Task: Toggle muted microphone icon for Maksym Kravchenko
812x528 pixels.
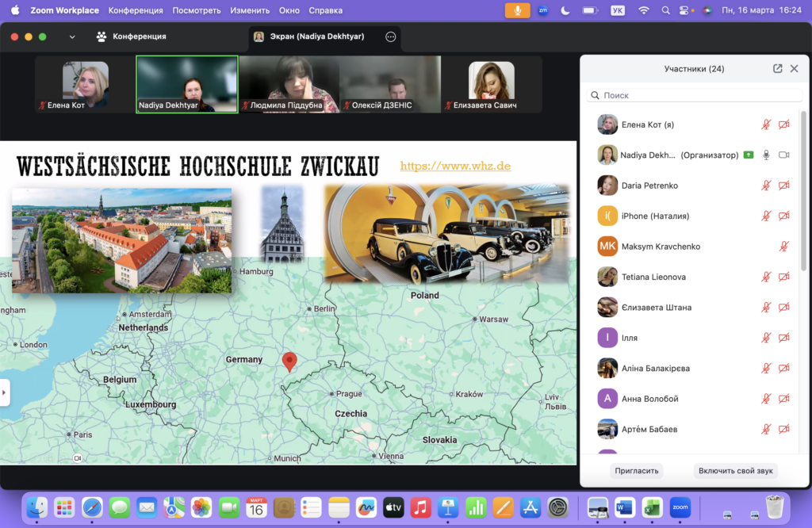Action: 784,247
